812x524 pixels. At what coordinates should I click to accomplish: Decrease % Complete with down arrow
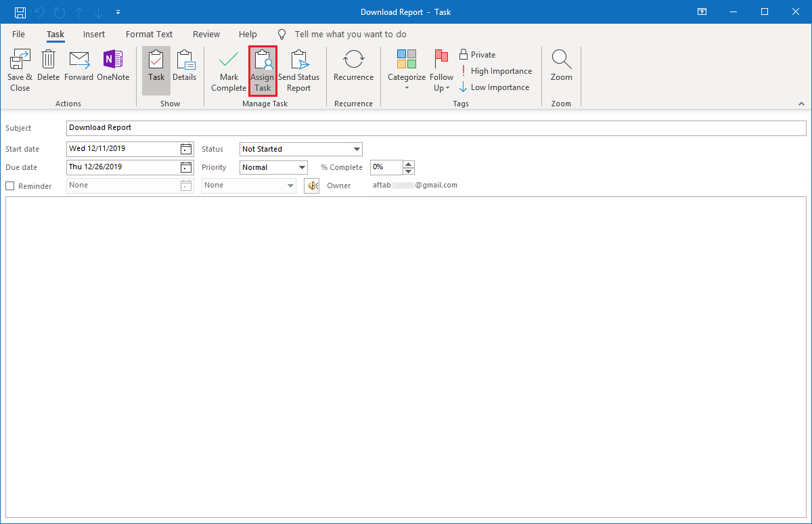coord(409,171)
